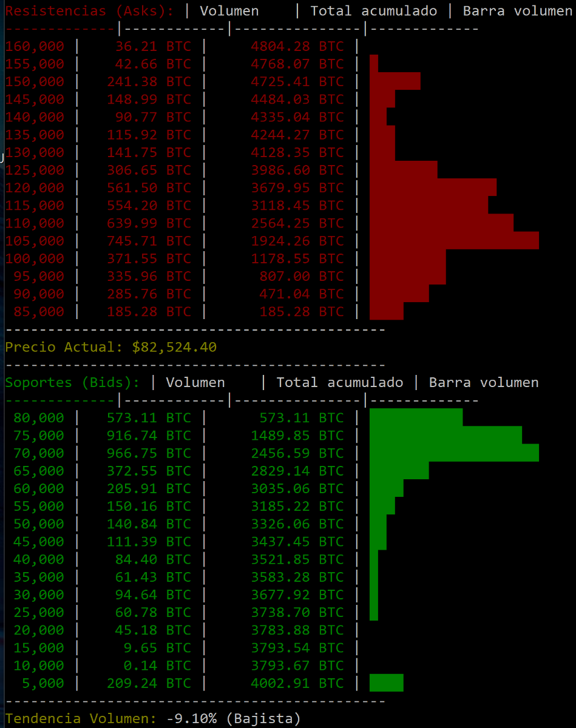Click bid volume 209.24 BTC
This screenshot has width=576, height=728.
coord(149,683)
